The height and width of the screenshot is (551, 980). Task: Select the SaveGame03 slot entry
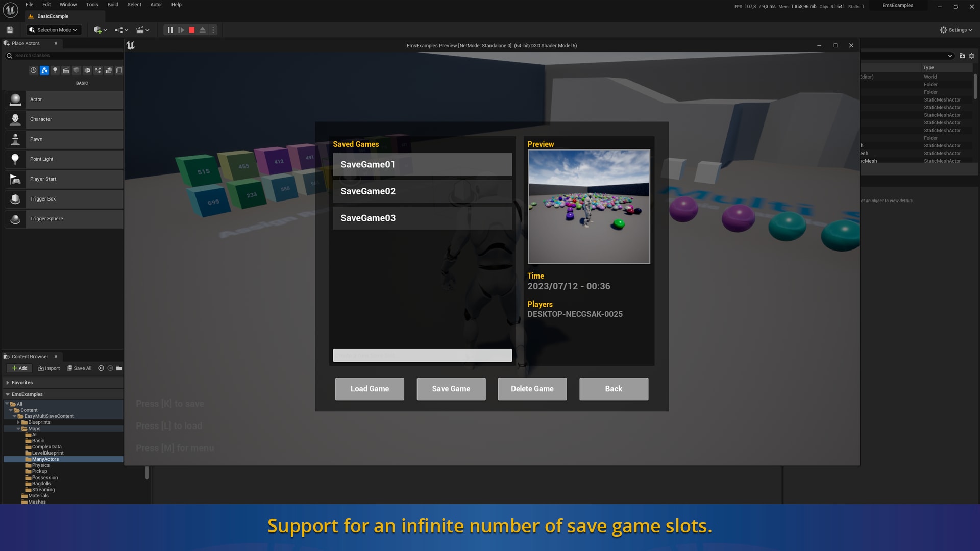point(422,218)
